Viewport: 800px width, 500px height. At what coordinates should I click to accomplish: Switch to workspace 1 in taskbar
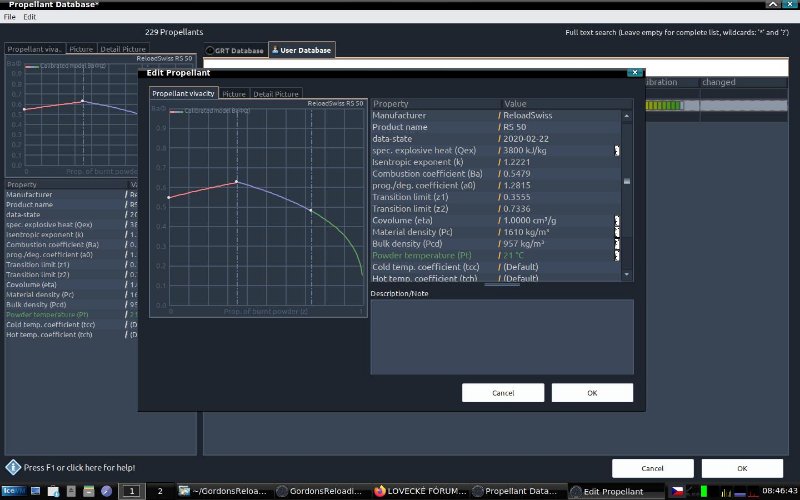(130, 491)
